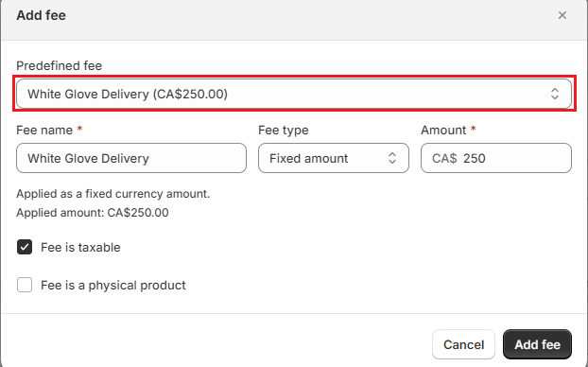Uncheck the Fee is taxable checkbox

click(25, 247)
